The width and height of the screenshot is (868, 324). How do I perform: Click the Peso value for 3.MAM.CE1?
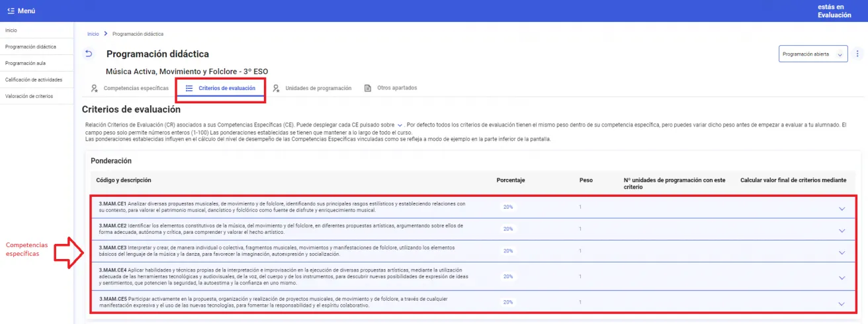[x=580, y=207]
